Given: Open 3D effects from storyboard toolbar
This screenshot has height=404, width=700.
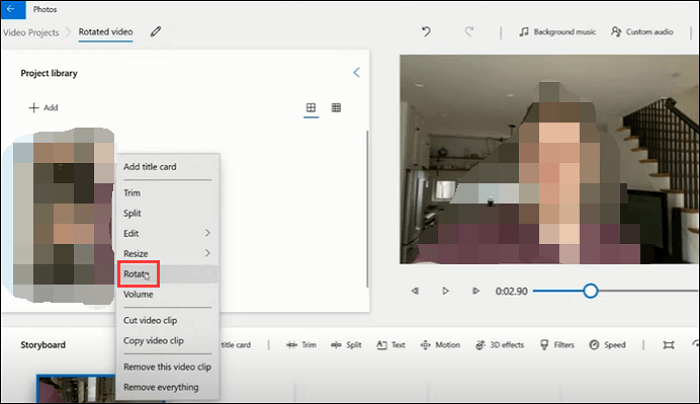Looking at the screenshot, I should pos(498,345).
